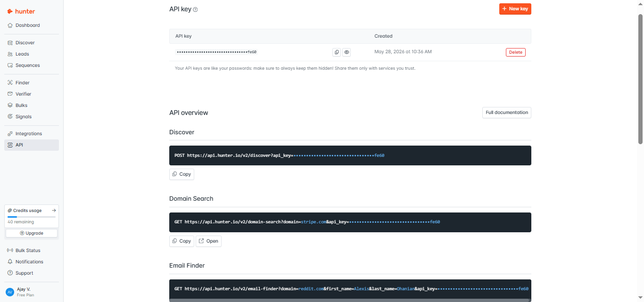Click the Email Finder horizontal scrollbar

click(349, 300)
